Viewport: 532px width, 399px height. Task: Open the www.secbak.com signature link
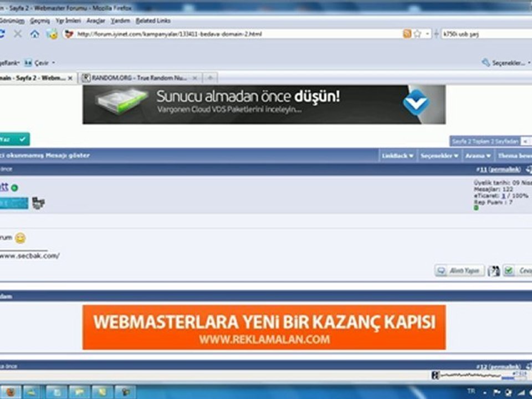tap(30, 256)
